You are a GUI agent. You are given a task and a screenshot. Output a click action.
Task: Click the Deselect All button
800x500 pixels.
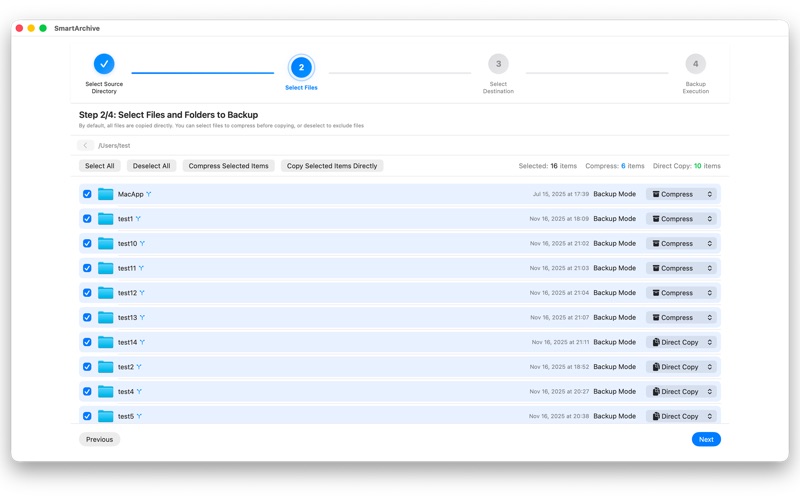pyautogui.click(x=152, y=166)
